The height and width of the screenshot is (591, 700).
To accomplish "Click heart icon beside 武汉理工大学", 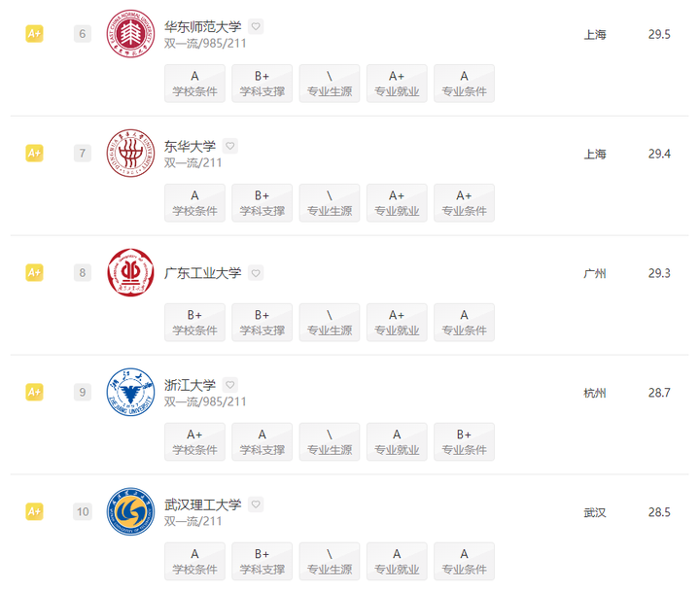I will 256,504.
